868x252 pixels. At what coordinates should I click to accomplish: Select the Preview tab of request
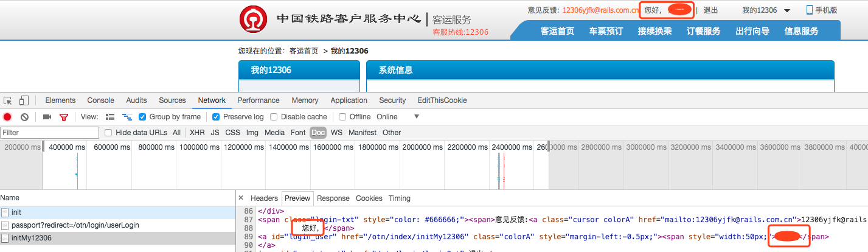click(x=297, y=198)
